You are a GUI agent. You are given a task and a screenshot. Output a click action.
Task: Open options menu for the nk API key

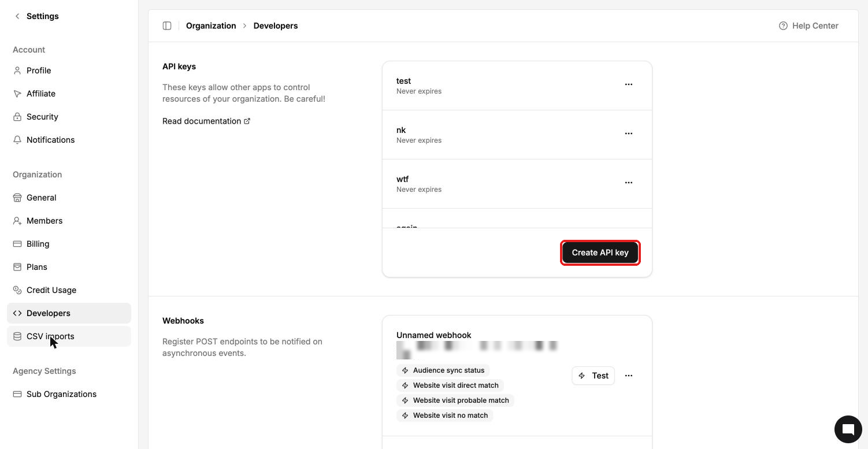click(x=629, y=133)
